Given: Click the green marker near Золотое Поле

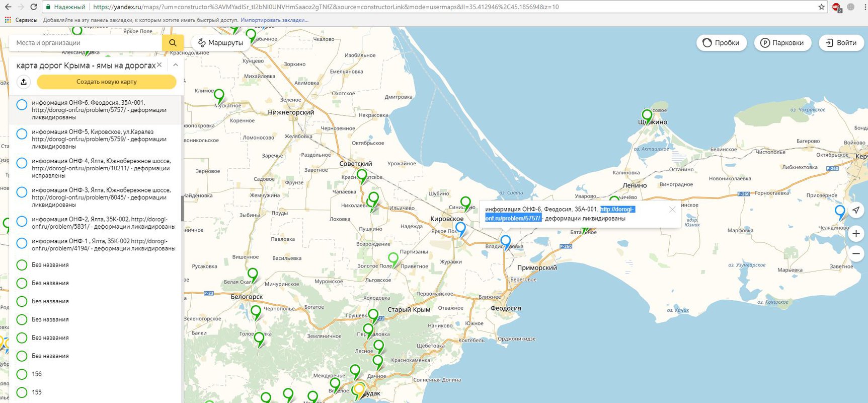Looking at the screenshot, I should 393,259.
